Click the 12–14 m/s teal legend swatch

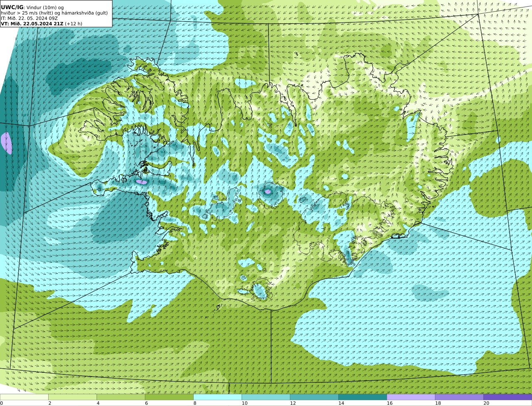click(314, 397)
